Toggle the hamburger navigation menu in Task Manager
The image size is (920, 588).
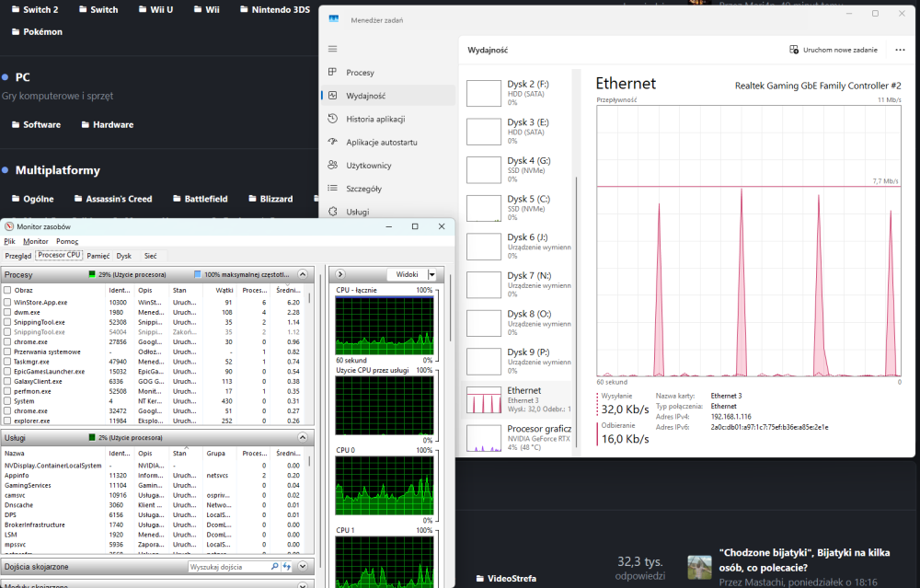point(333,50)
